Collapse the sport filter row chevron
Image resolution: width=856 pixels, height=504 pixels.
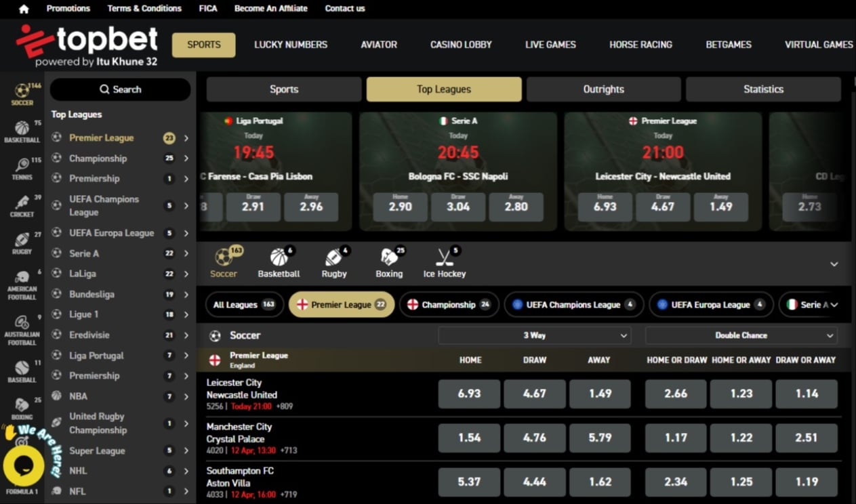coord(834,264)
